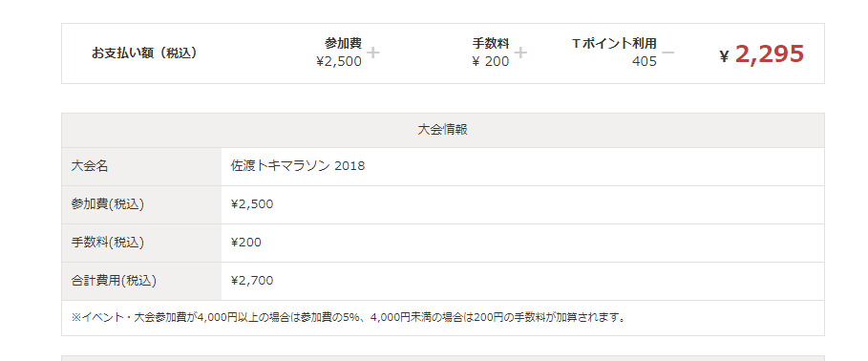868x361 pixels.
Task: Click the Tポイント利用 heading
Action: coord(614,44)
